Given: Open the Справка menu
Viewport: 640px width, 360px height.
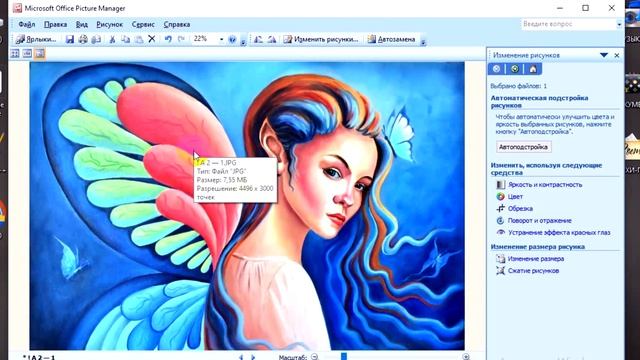Looking at the screenshot, I should click(177, 24).
